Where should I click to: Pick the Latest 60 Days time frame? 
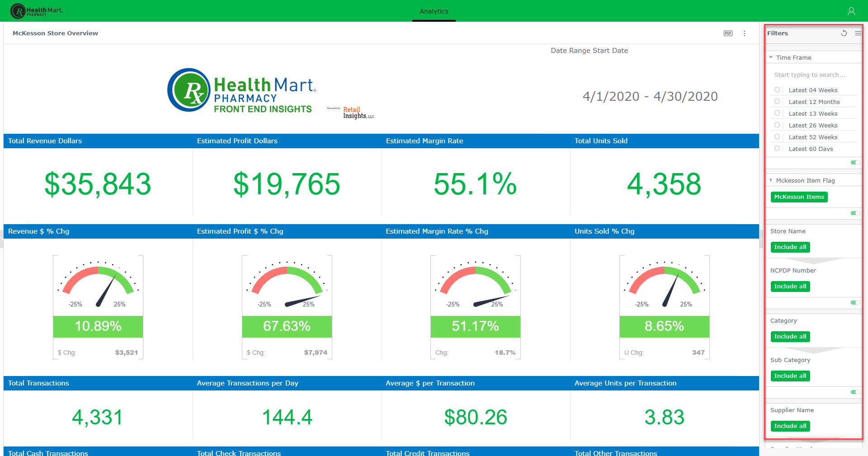[x=777, y=149]
